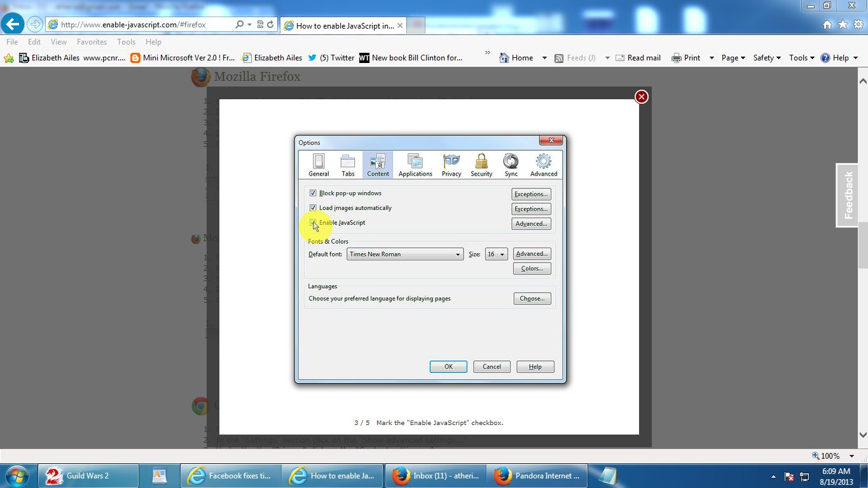Open the File menu

[12, 42]
